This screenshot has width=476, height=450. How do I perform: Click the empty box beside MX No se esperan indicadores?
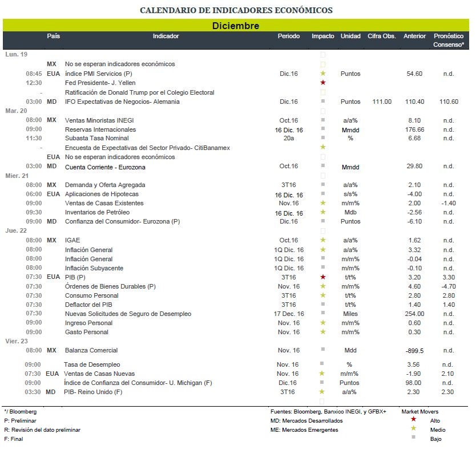point(322,64)
